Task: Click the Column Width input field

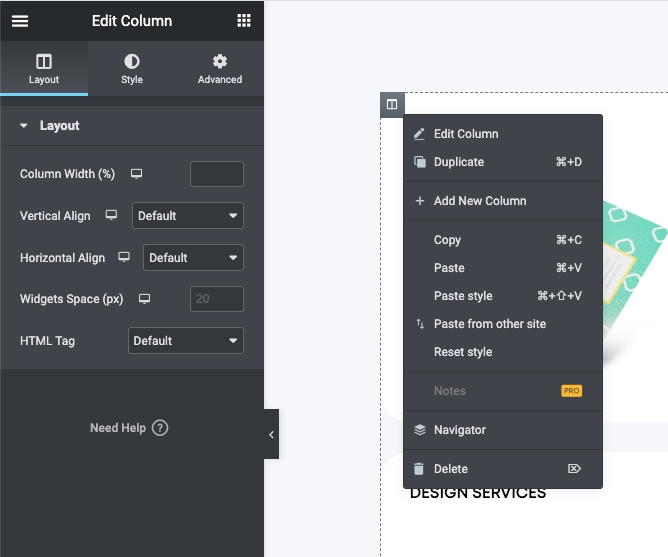Action: 217,174
